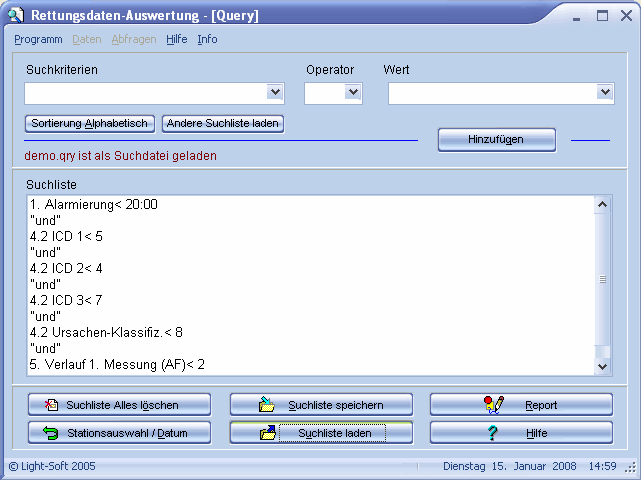
Task: Open the Operator dropdown arrow
Action: [353, 92]
